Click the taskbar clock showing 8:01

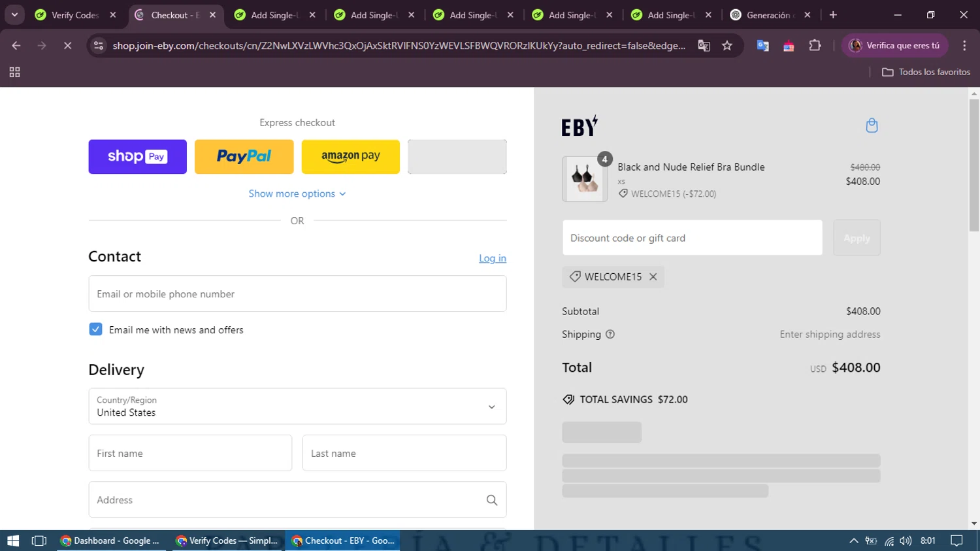click(x=928, y=541)
